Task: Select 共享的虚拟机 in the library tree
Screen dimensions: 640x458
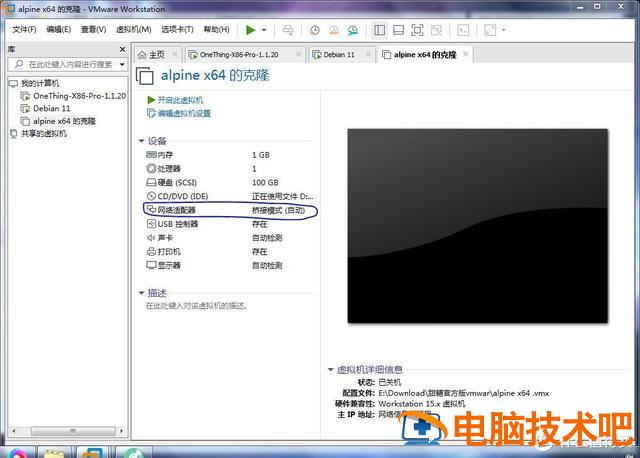Action: point(44,133)
